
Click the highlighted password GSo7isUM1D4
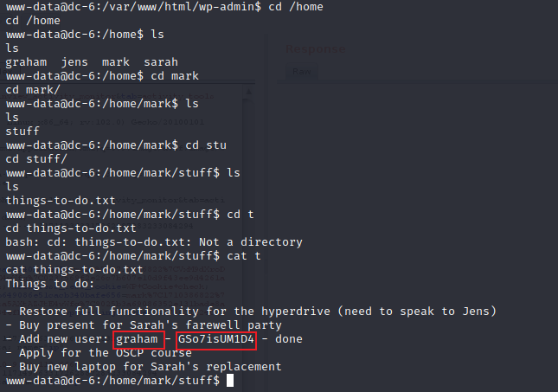coord(216,339)
